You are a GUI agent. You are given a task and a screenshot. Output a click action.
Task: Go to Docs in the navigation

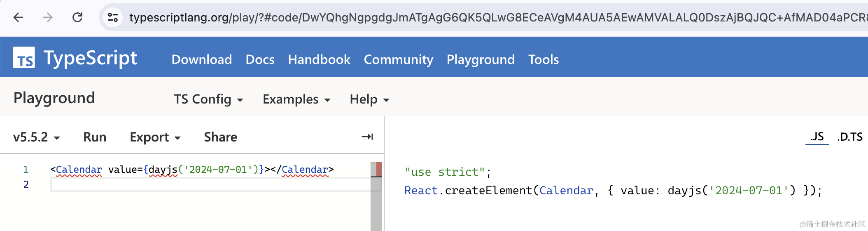click(260, 59)
